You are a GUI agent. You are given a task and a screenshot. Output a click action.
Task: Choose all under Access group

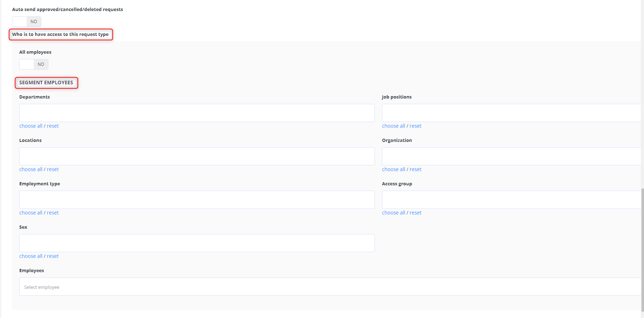393,213
